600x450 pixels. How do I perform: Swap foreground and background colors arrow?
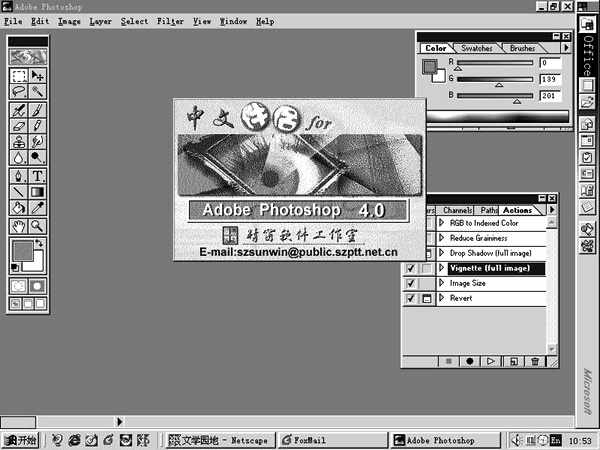click(39, 243)
